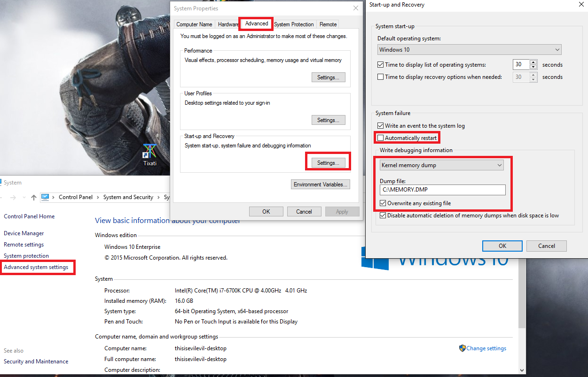The image size is (588, 377).
Task: Enable Time to display recovery options when needed
Action: [x=381, y=77]
